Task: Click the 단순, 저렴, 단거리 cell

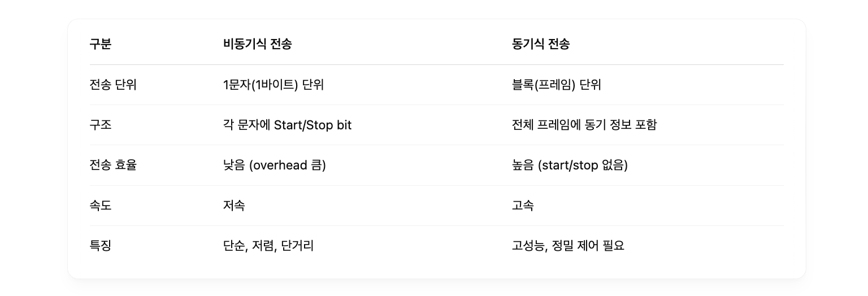Action: pyautogui.click(x=268, y=246)
